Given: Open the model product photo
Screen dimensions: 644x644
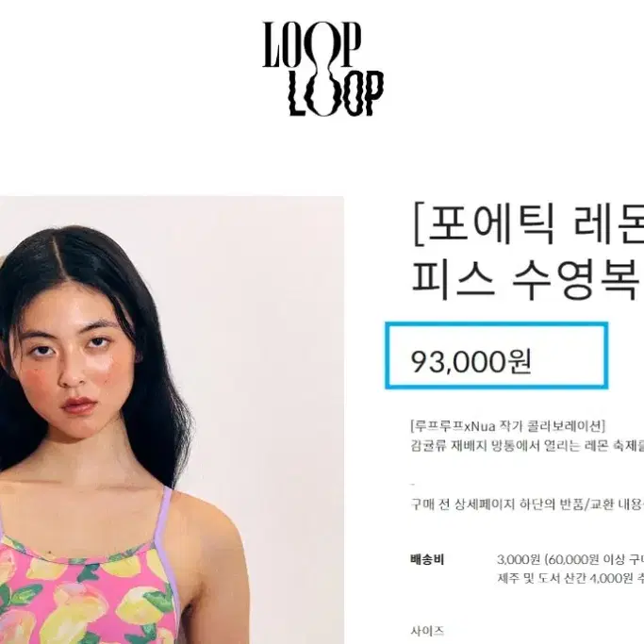Looking at the screenshot, I should 172,420.
